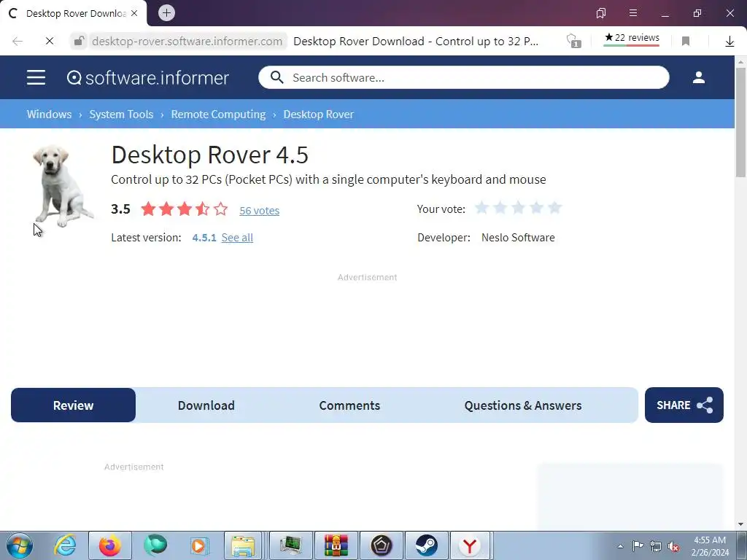Click the URL in address bar
This screenshot has width=747, height=560.
tap(187, 42)
